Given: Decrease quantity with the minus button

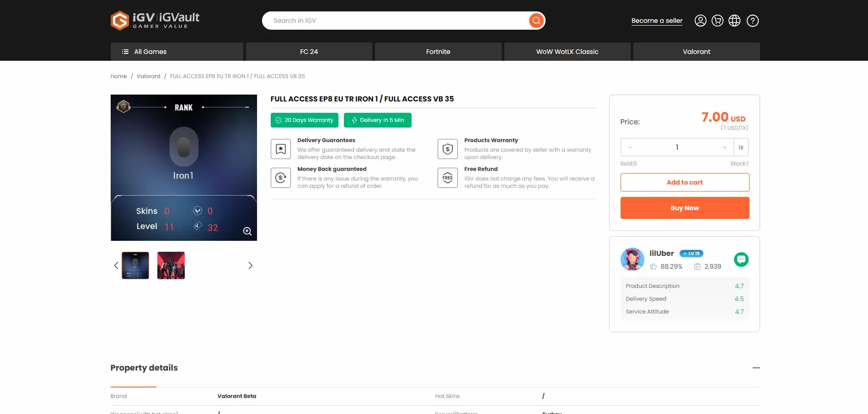Looking at the screenshot, I should [630, 148].
